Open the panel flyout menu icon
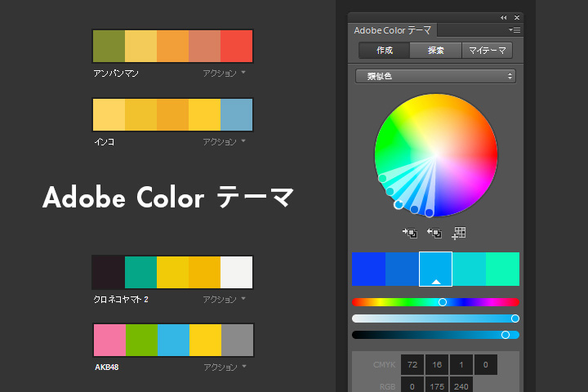Image resolution: width=588 pixels, height=392 pixels. click(514, 29)
